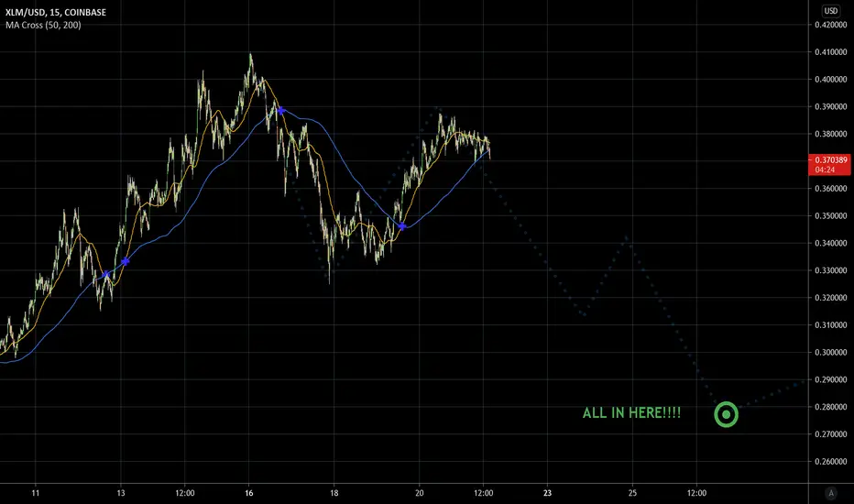Screen dimensions: 854x504
Task: Click the date label 20 on time axis
Action: coord(420,493)
